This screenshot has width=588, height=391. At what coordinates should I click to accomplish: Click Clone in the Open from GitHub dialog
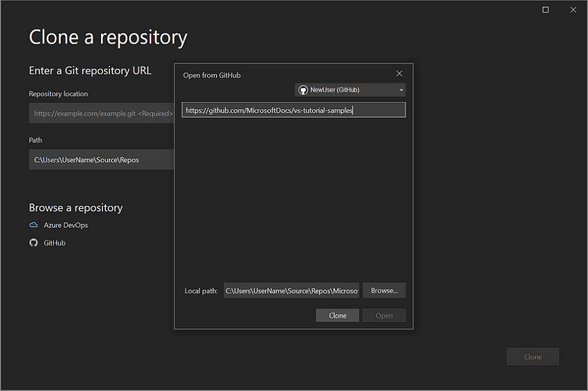337,315
